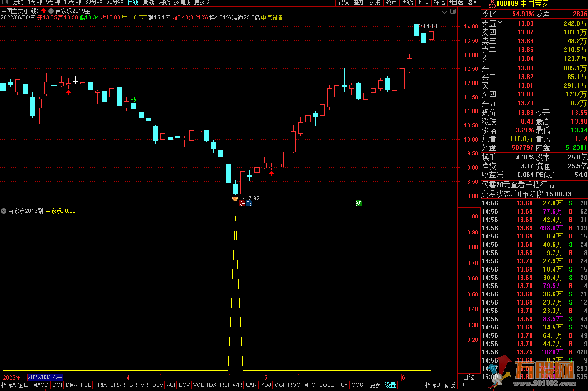This screenshot has width=588, height=391.
Task: Select FSL indicator
Action: coord(86,385)
